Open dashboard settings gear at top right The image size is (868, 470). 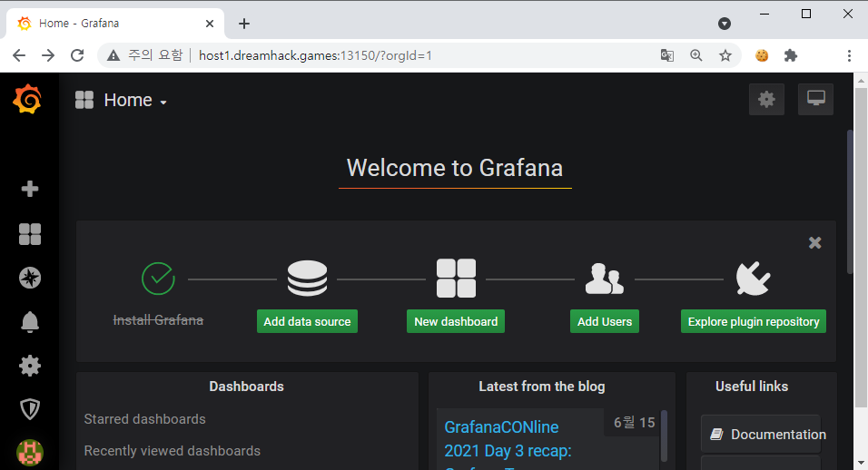click(766, 100)
